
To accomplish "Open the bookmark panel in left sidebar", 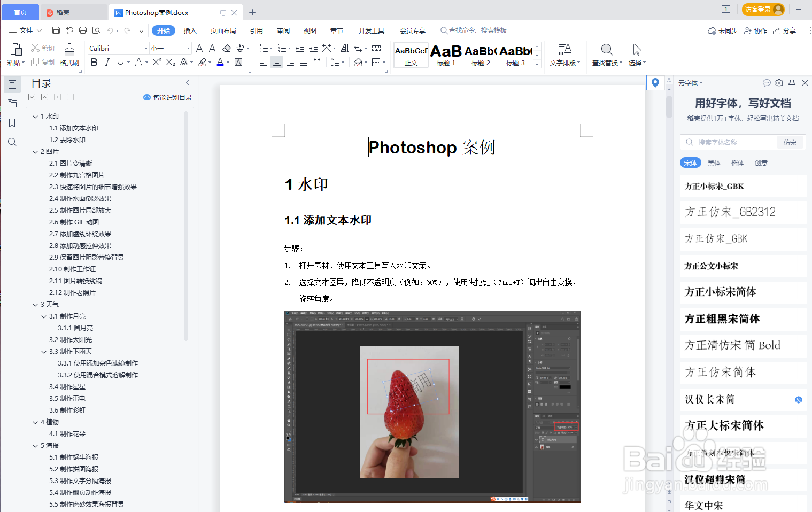I will (x=12, y=123).
